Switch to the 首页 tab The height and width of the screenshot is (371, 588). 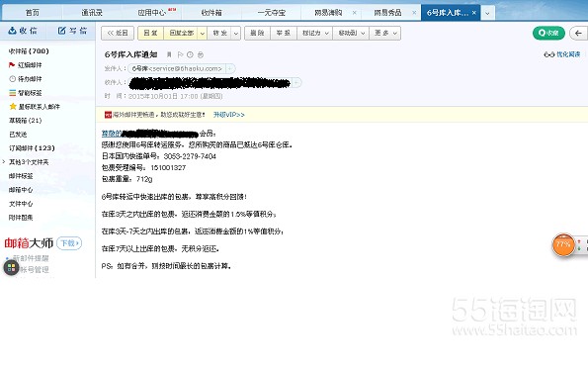coord(32,13)
